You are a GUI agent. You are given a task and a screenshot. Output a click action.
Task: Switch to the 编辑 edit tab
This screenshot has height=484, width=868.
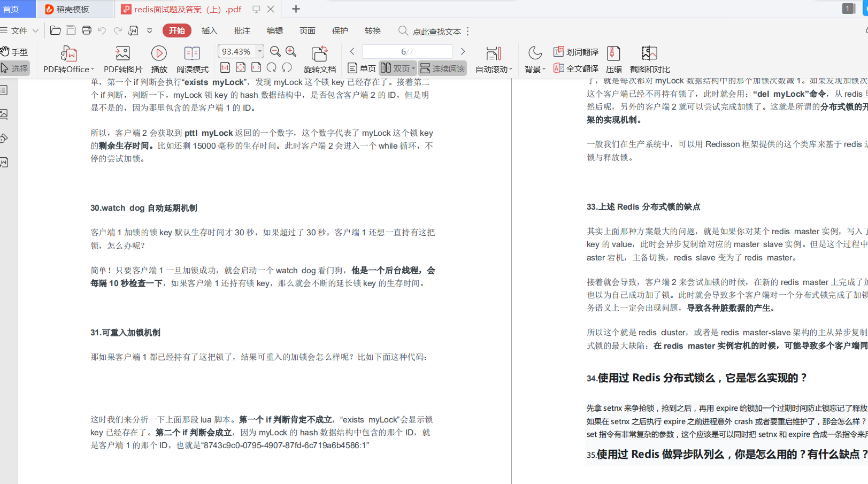coord(275,31)
